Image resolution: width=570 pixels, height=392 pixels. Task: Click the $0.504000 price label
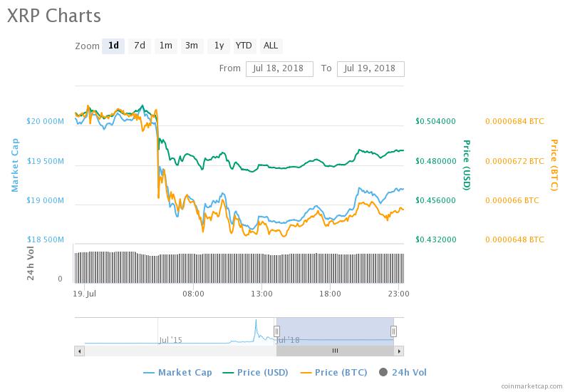point(435,121)
